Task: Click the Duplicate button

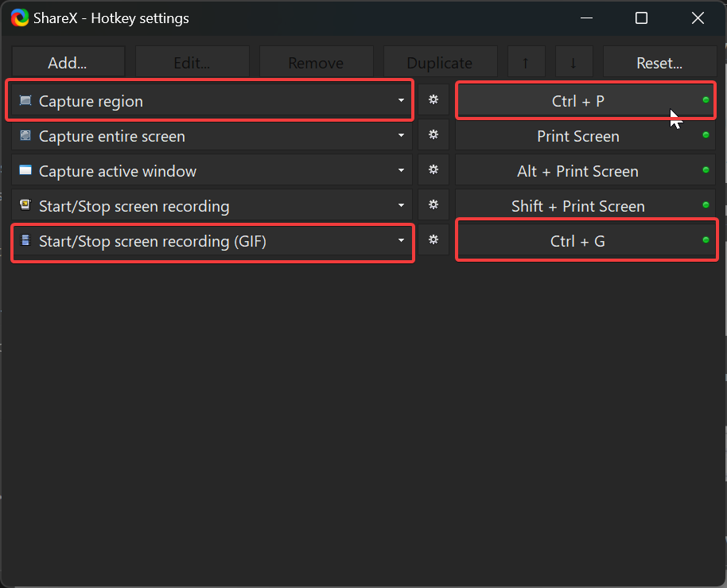Action: [x=440, y=62]
